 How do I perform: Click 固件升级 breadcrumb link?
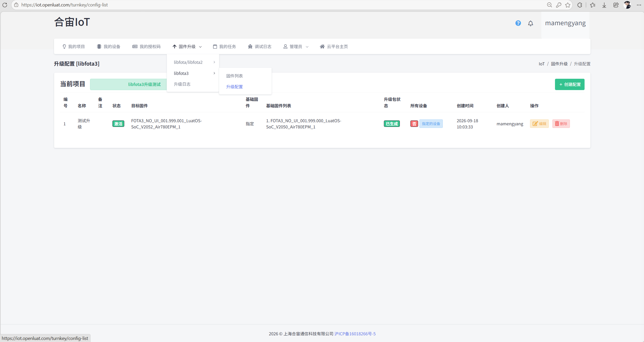point(559,64)
